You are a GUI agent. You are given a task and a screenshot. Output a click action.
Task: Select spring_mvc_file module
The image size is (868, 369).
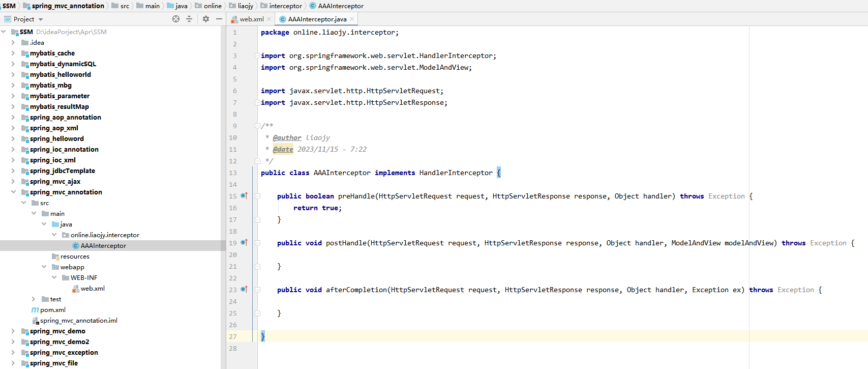point(54,363)
